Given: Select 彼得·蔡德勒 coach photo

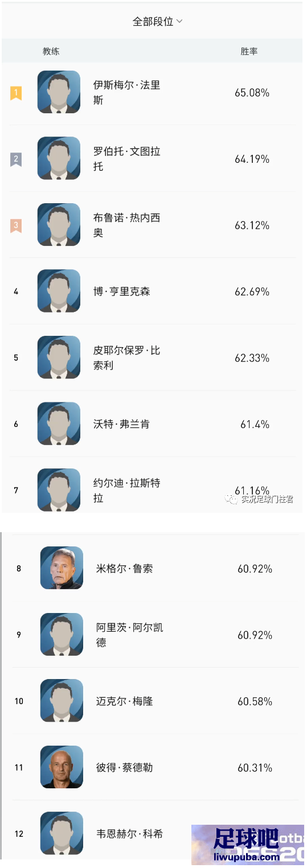Looking at the screenshot, I should 62,767.
